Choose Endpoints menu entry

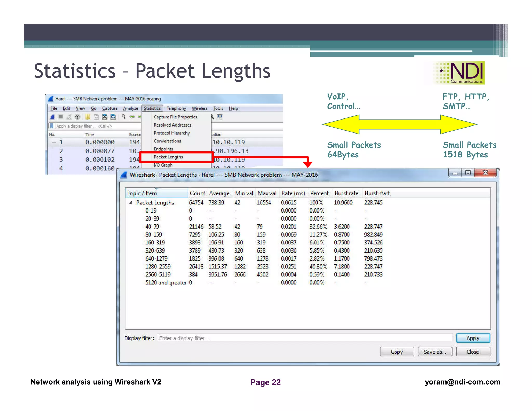pyautogui.click(x=163, y=149)
